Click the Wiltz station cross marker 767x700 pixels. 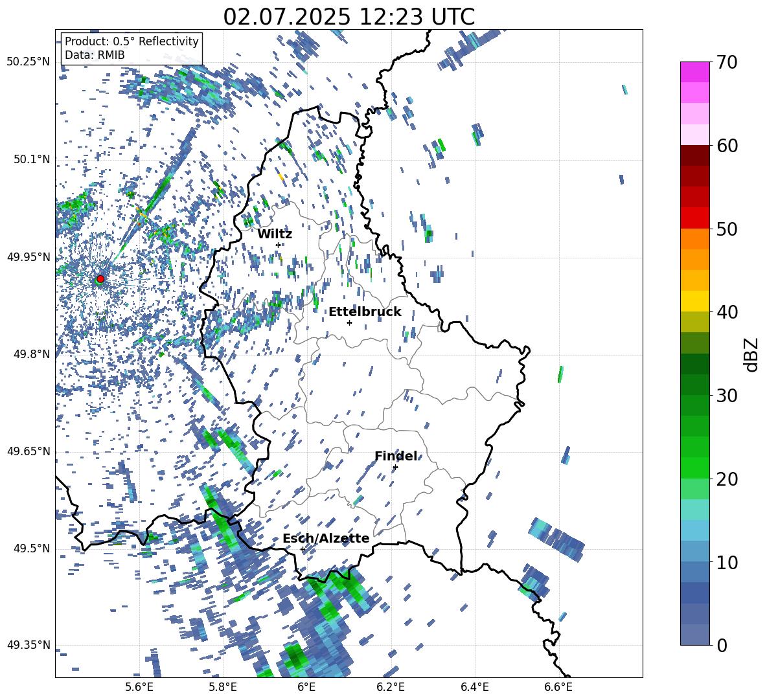coord(279,245)
